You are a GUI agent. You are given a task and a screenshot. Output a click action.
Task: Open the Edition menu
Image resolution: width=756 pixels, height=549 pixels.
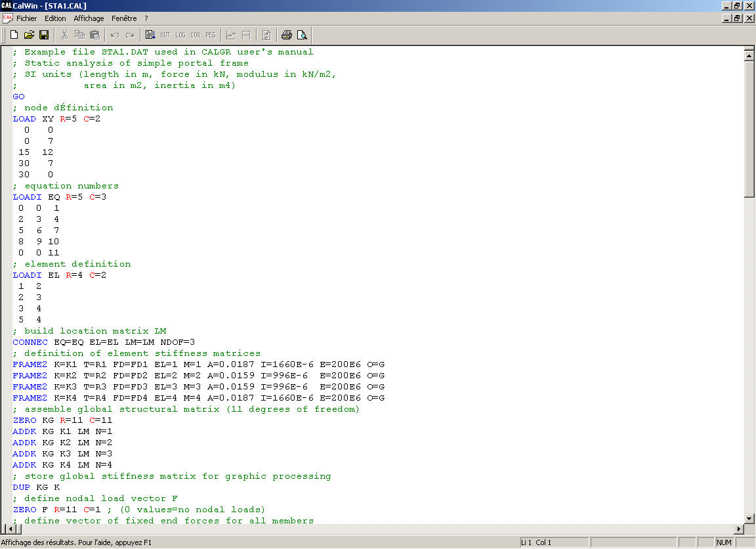(55, 18)
